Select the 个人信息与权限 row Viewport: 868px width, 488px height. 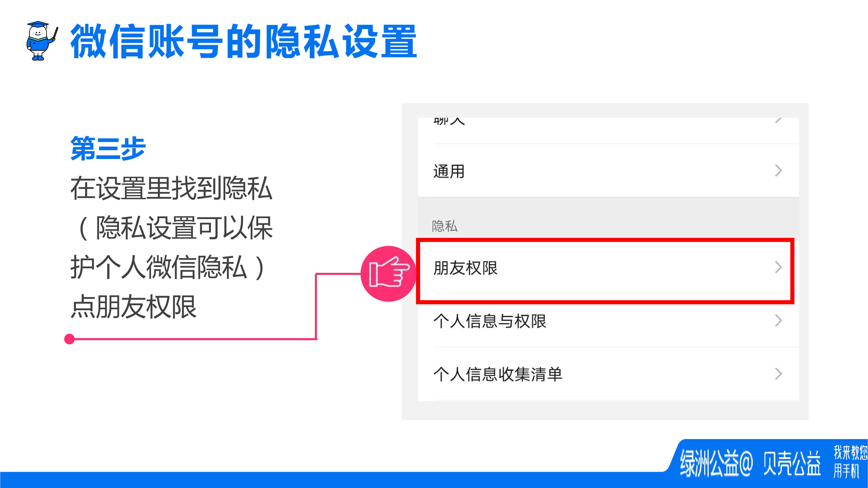click(x=608, y=321)
